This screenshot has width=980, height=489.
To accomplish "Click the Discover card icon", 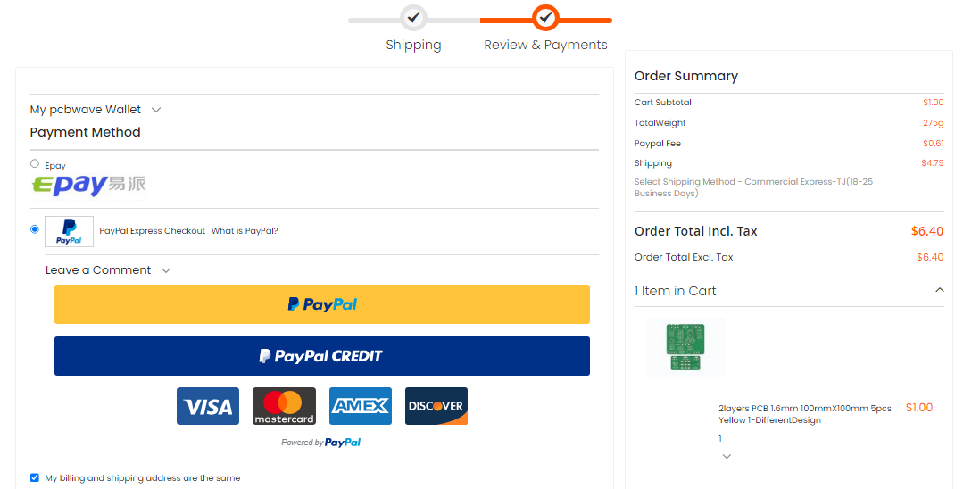I will 436,406.
